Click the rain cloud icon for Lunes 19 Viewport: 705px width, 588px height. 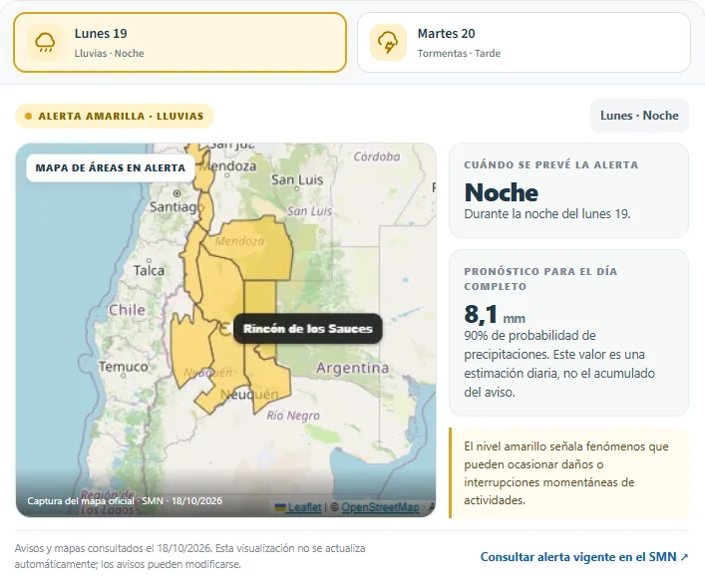pyautogui.click(x=45, y=42)
